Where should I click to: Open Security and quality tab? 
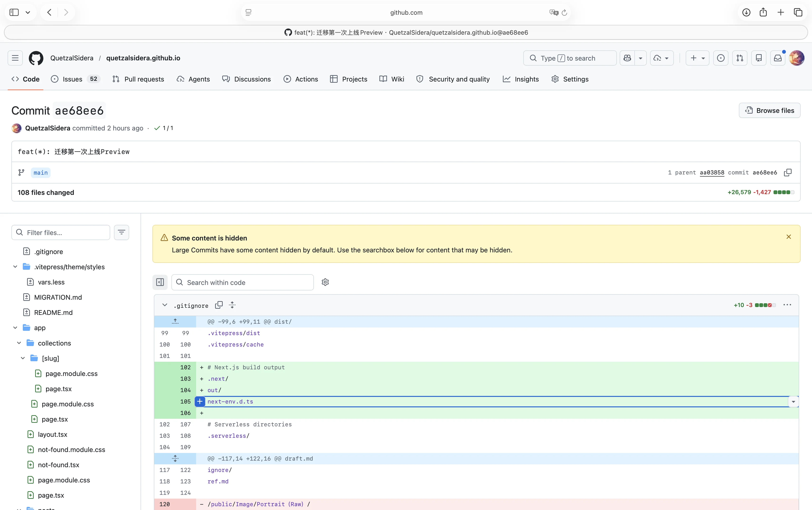(453, 79)
